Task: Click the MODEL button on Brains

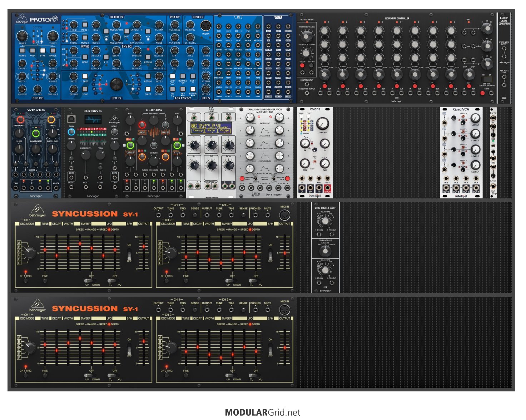Action: click(114, 131)
